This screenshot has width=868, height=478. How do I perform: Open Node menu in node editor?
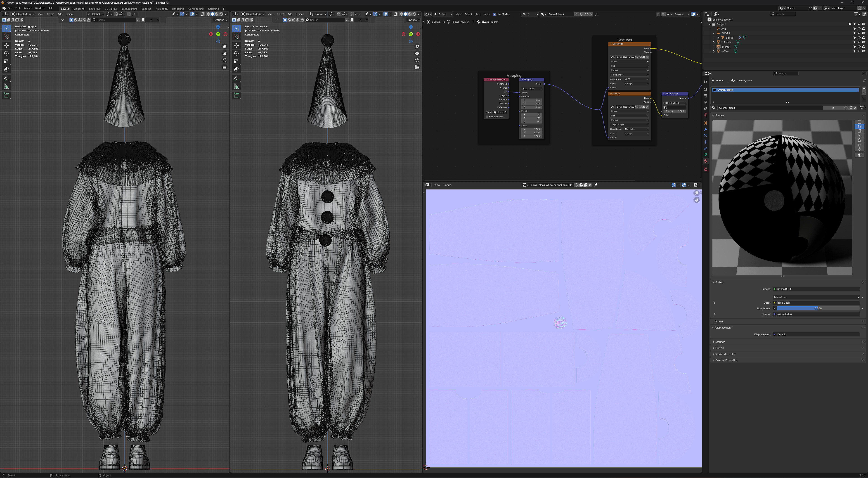coord(487,14)
